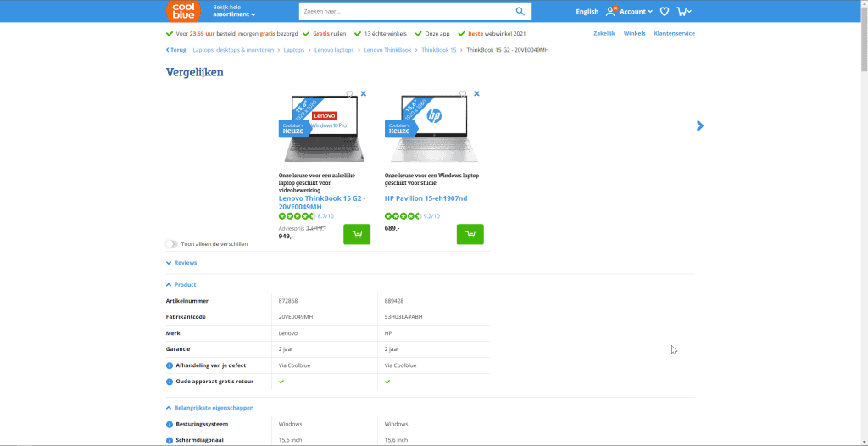Collapse the Product section
Viewport: 868px width, 446px height.
181,285
